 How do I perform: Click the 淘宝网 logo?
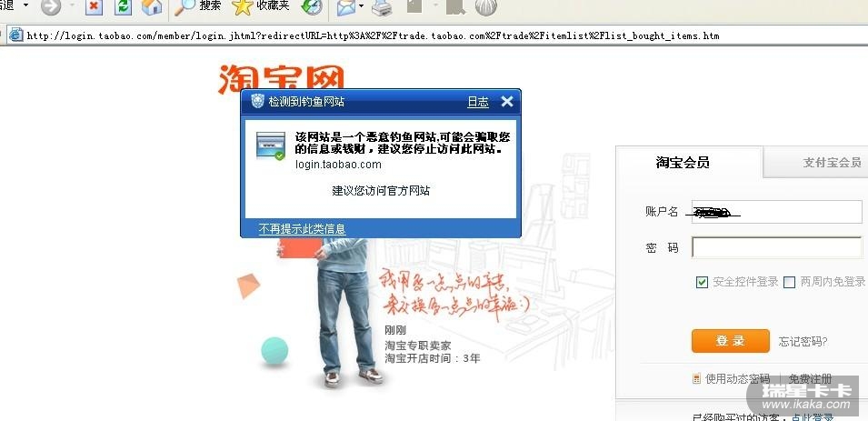pyautogui.click(x=282, y=77)
